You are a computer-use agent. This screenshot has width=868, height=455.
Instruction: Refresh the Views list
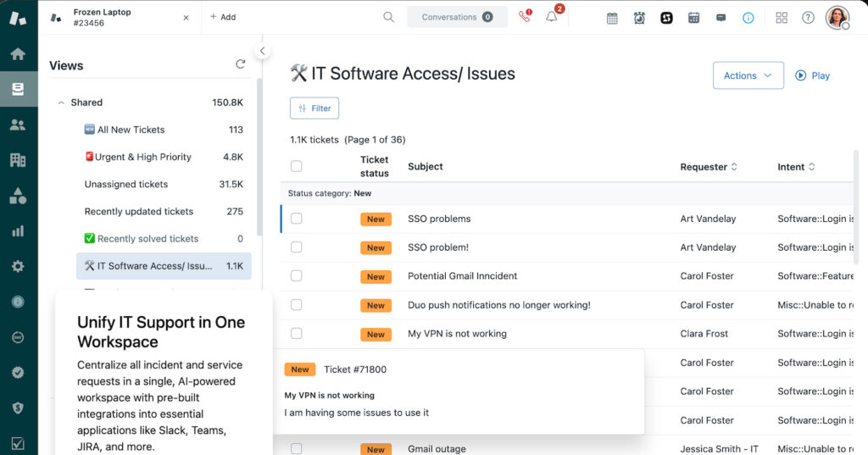click(x=240, y=64)
